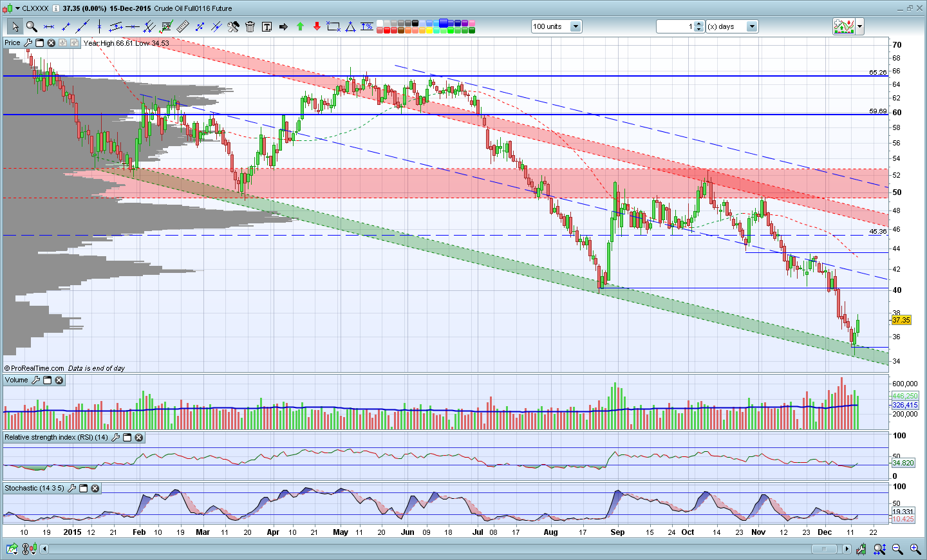This screenshot has height=560, width=927.
Task: Select the ruler measuring tool
Action: 183,26
